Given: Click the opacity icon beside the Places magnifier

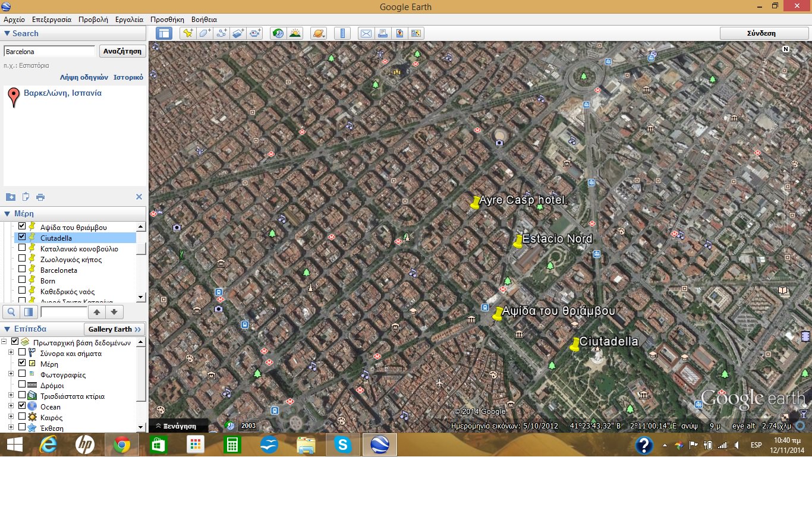Looking at the screenshot, I should tap(28, 311).
